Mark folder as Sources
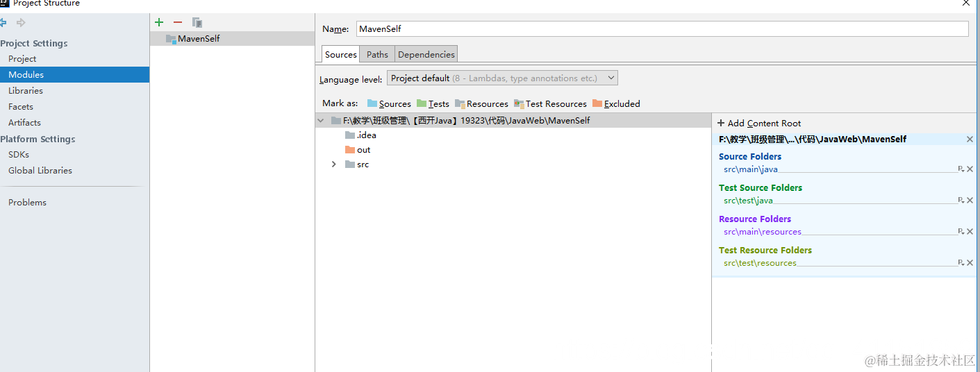The image size is (980, 372). coord(389,103)
